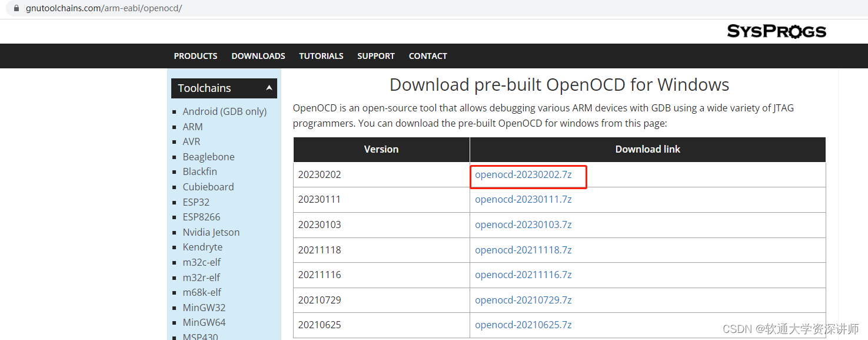The width and height of the screenshot is (868, 340).
Task: Open the Kendryte toolchain link
Action: [202, 247]
